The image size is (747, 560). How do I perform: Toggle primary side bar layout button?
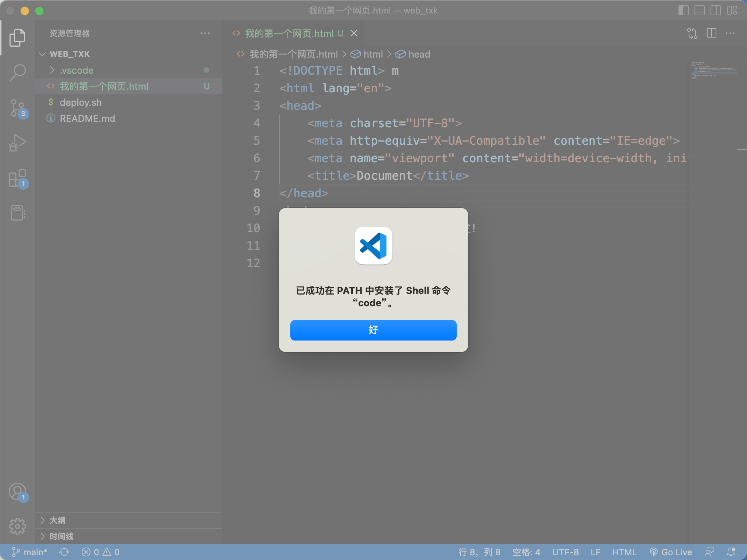pyautogui.click(x=683, y=11)
